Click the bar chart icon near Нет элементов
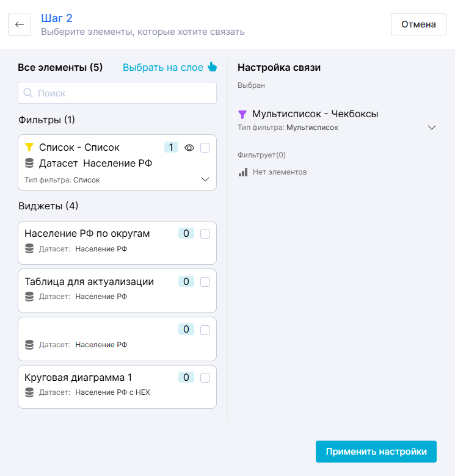The height and width of the screenshot is (476, 455). [x=243, y=172]
